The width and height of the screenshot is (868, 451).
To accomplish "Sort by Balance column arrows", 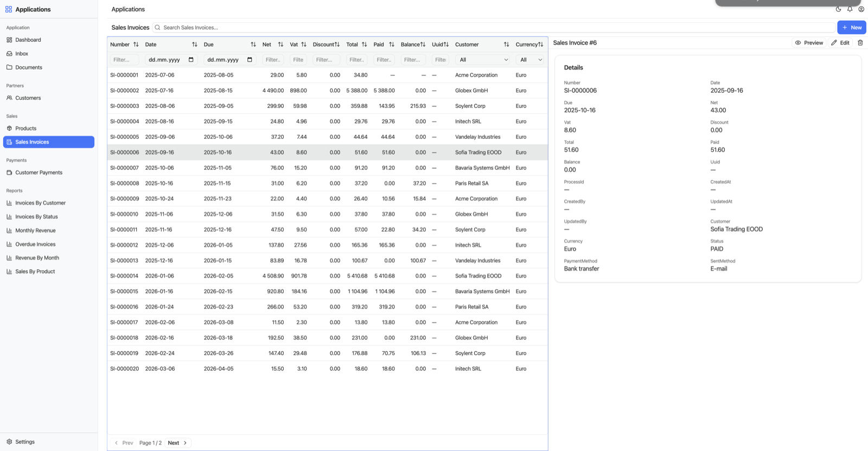I will pyautogui.click(x=423, y=45).
